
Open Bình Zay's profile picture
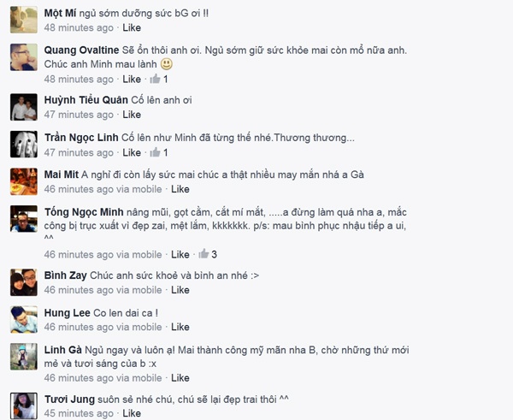click(23, 283)
